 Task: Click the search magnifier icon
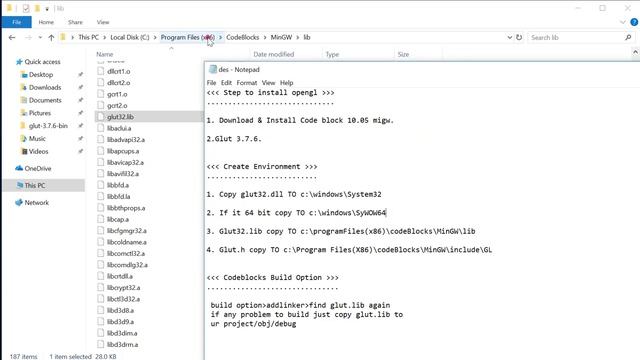(628, 37)
